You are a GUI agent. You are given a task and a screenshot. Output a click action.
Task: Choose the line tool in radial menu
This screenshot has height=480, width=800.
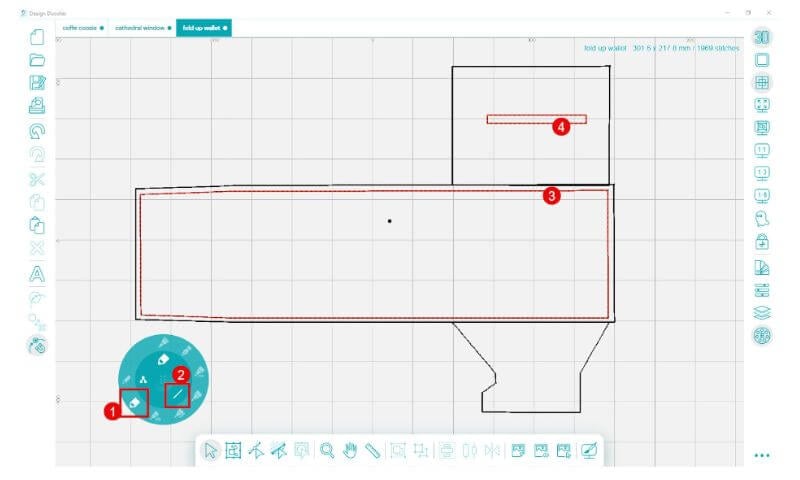[x=177, y=395]
